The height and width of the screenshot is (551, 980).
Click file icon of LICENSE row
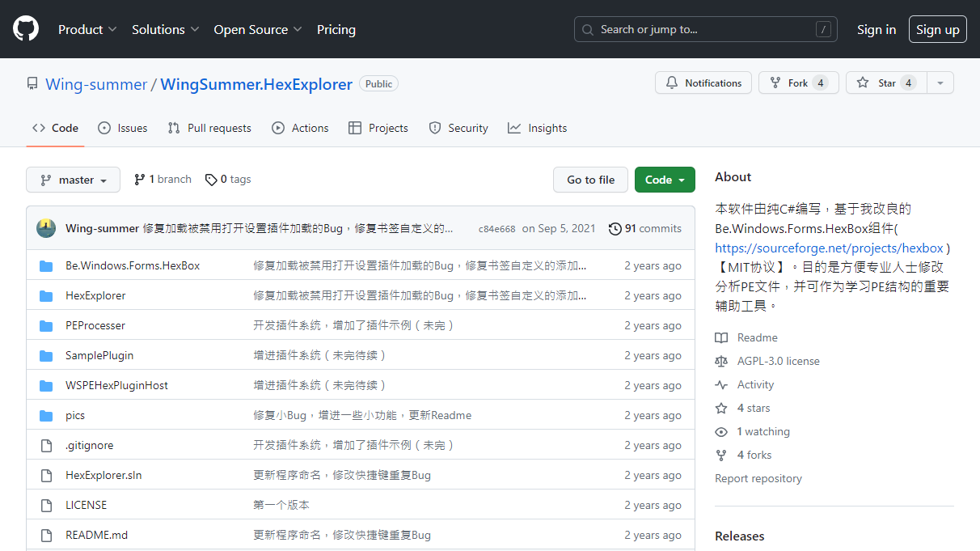click(46, 505)
